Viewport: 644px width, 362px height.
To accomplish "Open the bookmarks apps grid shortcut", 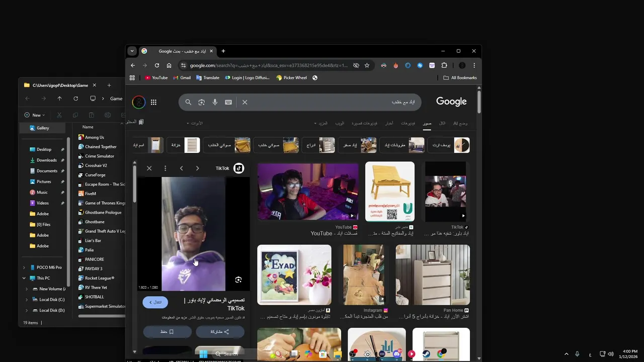I will [132, 78].
